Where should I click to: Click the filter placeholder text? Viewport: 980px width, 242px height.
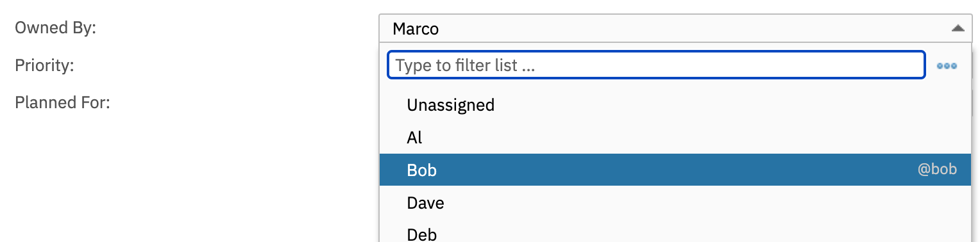click(x=466, y=65)
